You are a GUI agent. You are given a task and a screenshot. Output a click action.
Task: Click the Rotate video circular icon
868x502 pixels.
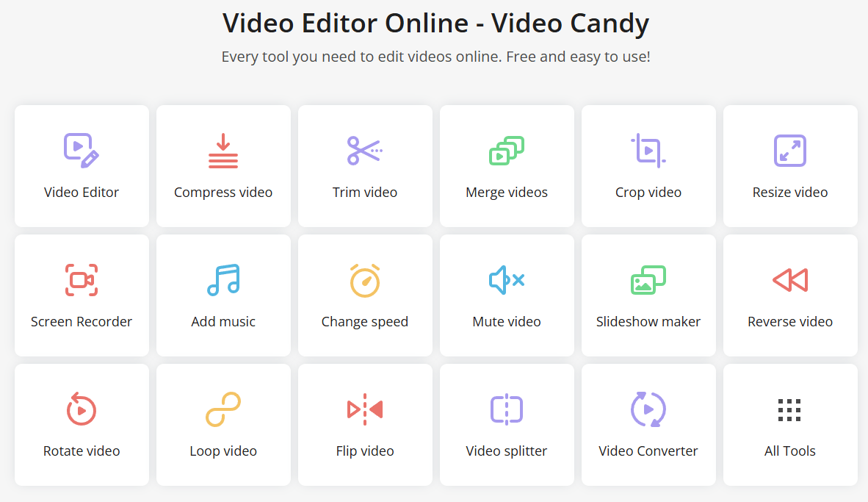point(82,409)
